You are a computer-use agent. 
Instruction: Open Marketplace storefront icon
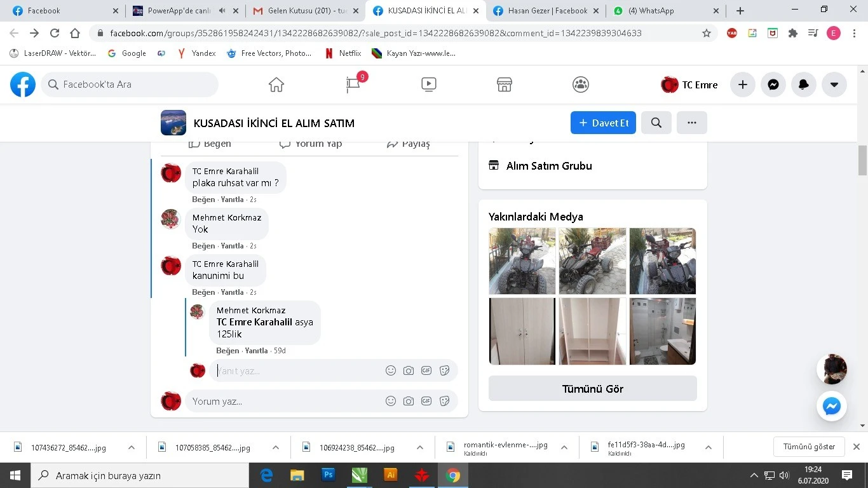(504, 84)
